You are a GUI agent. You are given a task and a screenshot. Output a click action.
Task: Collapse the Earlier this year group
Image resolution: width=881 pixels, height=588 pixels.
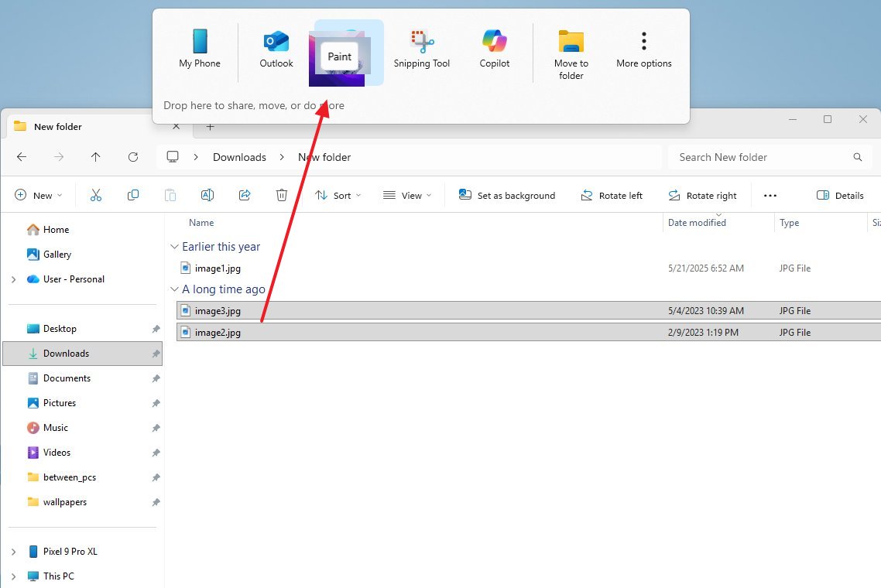pos(174,246)
